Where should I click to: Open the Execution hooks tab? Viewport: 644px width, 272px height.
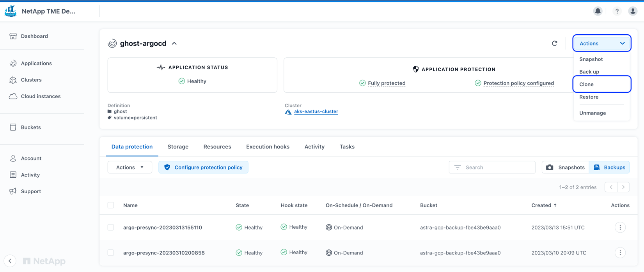coord(268,147)
